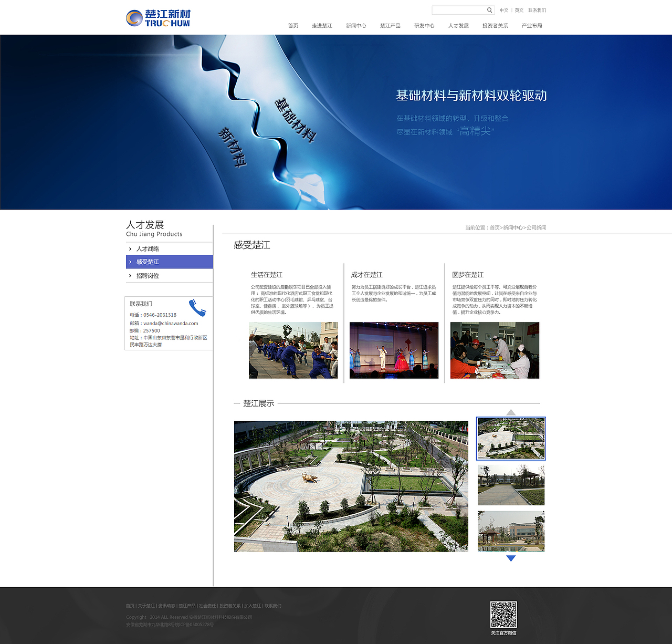Open footer 社会责任 link
672x644 pixels.
pos(207,606)
